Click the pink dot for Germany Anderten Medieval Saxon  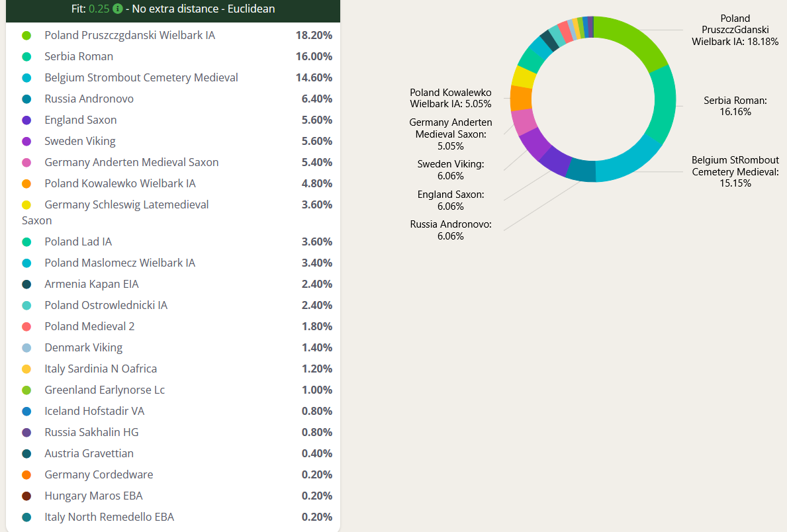pyautogui.click(x=26, y=162)
